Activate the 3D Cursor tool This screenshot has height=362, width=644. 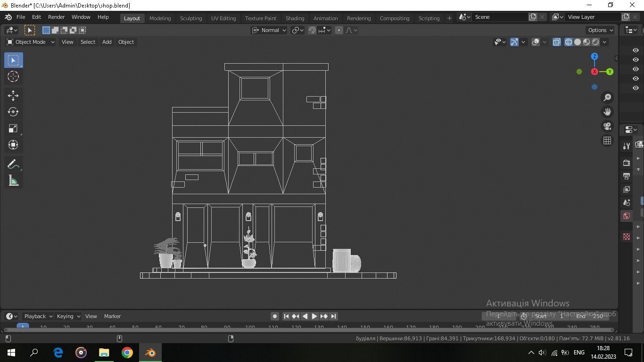click(13, 76)
